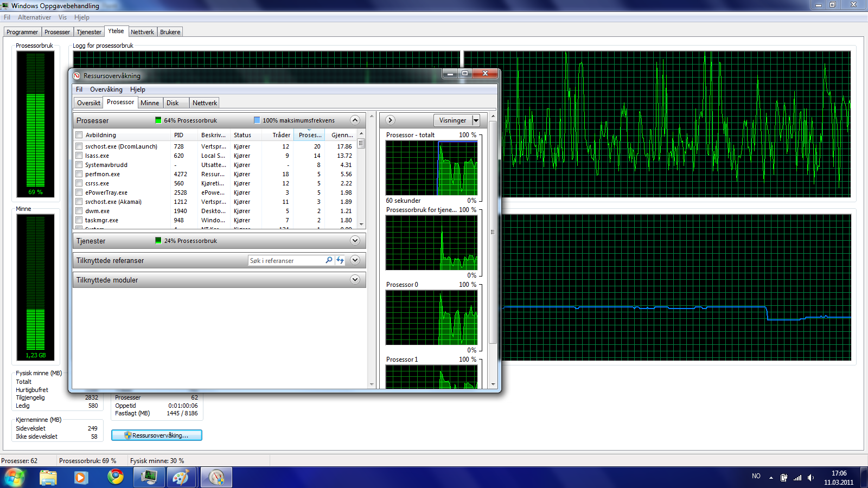Check the ePowerTray.exe checkbox
Image resolution: width=868 pixels, height=488 pixels.
79,192
